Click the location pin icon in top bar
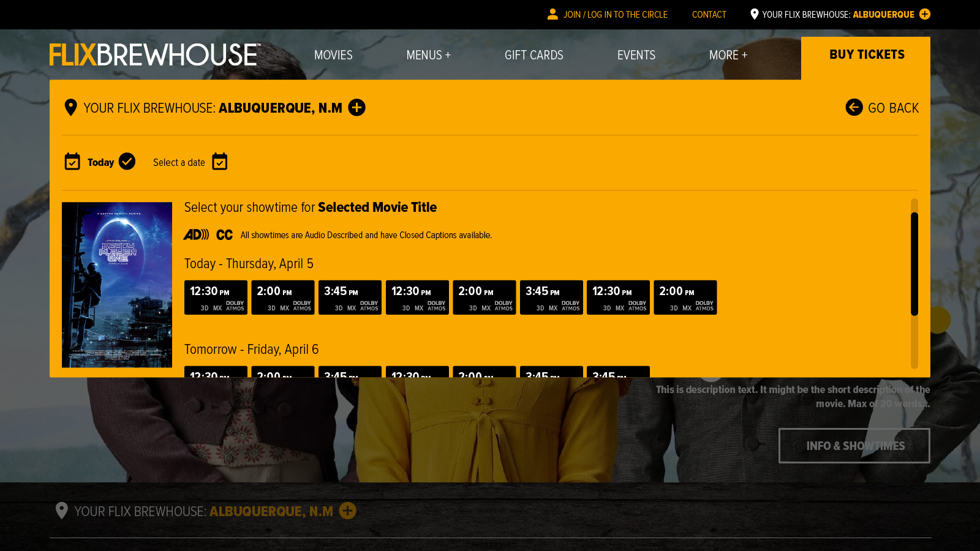The height and width of the screenshot is (551, 980). tap(754, 14)
